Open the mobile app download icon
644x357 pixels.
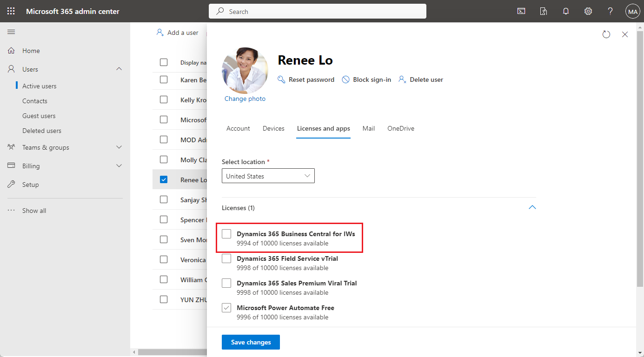tap(543, 11)
